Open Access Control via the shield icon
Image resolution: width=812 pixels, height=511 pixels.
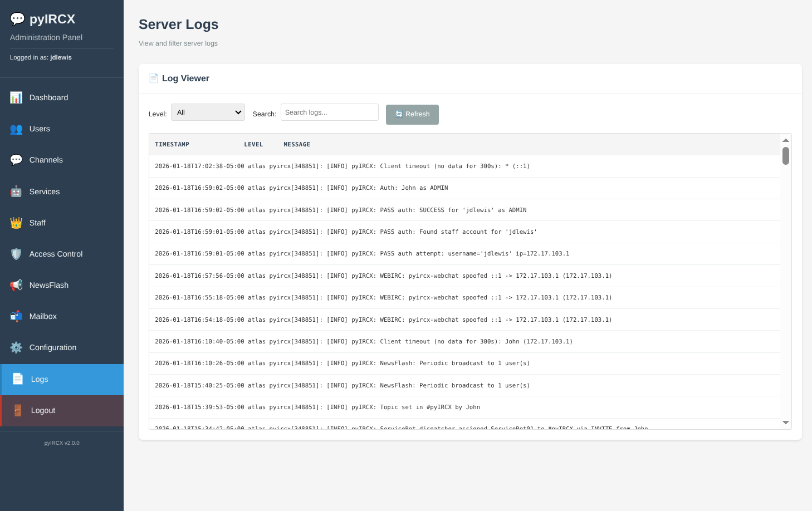coord(16,254)
